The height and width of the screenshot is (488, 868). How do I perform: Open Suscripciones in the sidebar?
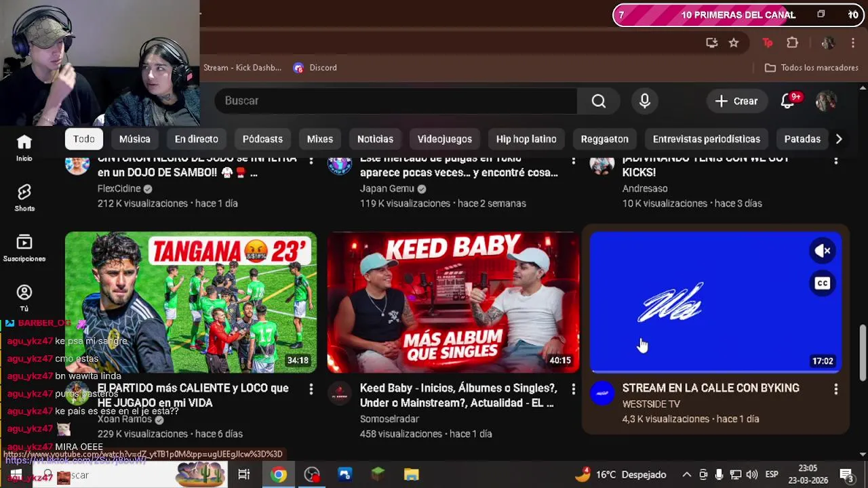(24, 247)
